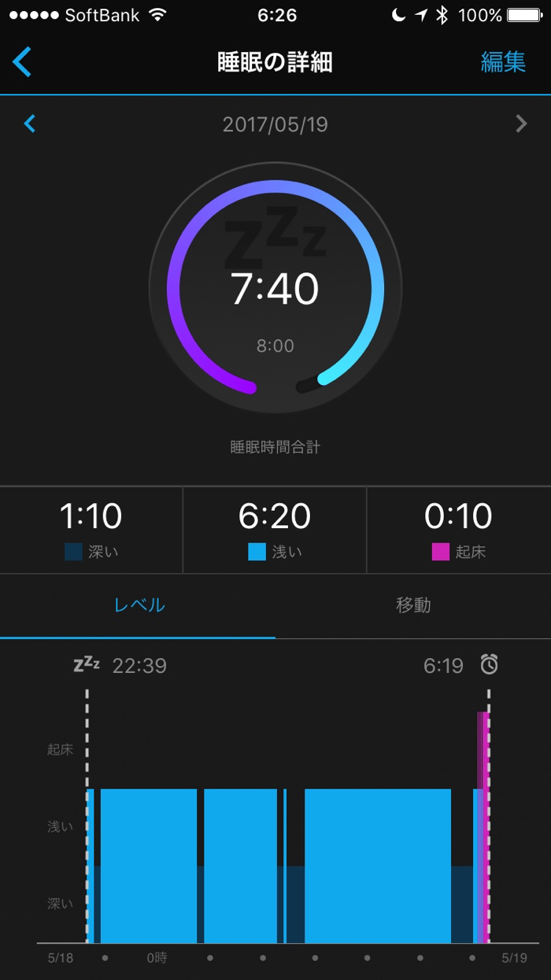Tap the light blue 浅い color swatch
This screenshot has width=551, height=980.
pos(257,552)
